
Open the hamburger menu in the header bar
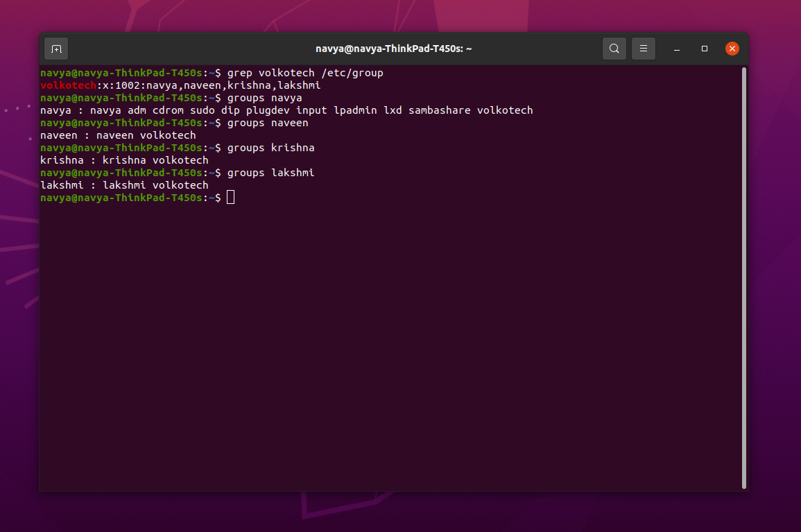click(643, 49)
